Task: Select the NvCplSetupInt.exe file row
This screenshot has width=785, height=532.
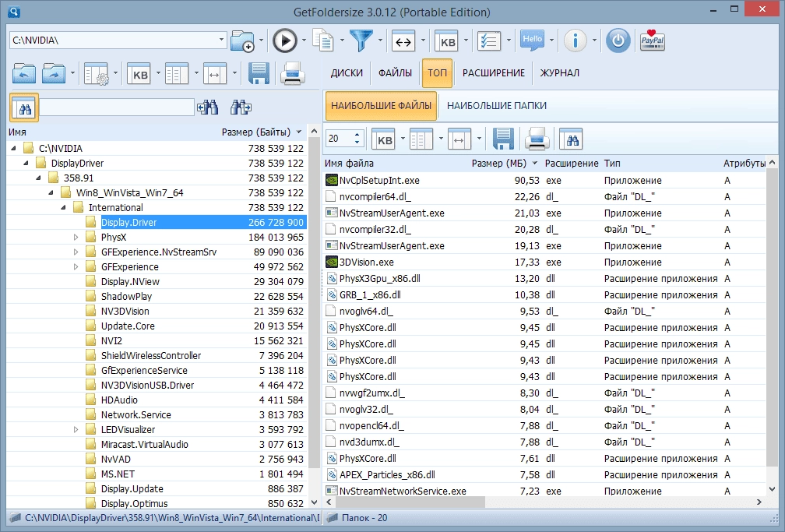Action: (x=544, y=181)
